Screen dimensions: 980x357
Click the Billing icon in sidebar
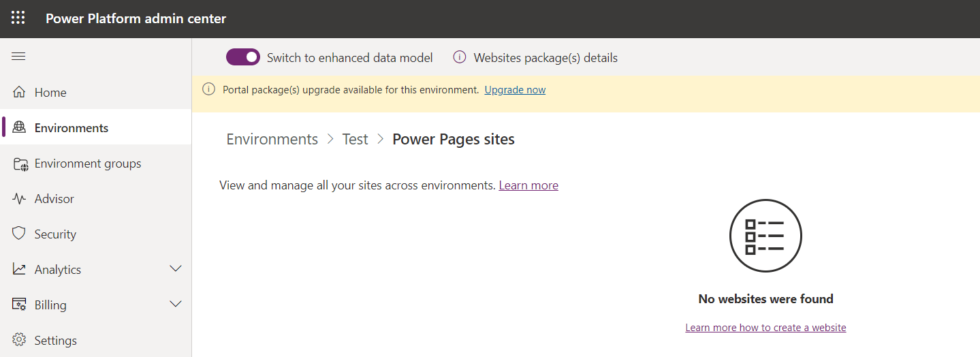[20, 305]
